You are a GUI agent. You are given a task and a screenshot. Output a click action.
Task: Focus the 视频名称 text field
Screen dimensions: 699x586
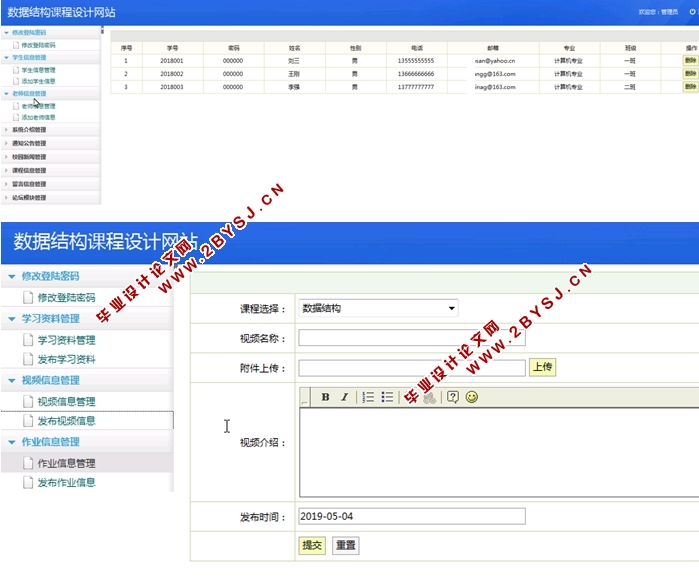click(x=412, y=338)
